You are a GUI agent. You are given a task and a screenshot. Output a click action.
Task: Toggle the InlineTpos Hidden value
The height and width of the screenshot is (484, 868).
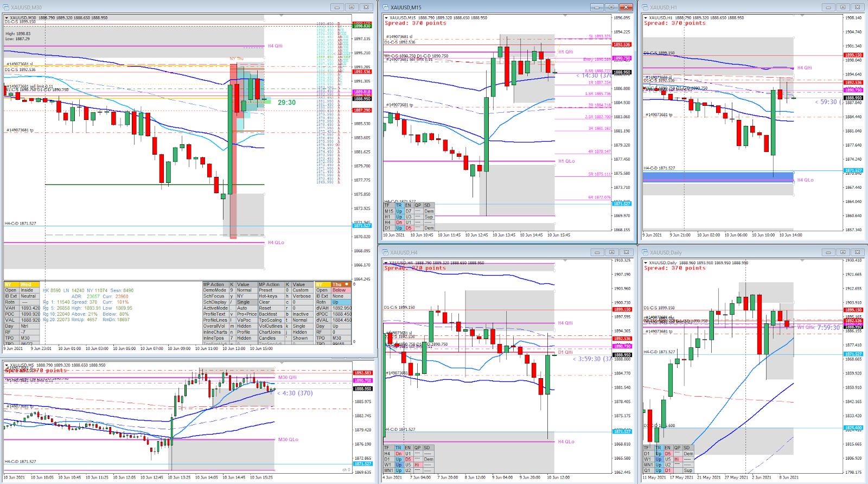click(246, 338)
